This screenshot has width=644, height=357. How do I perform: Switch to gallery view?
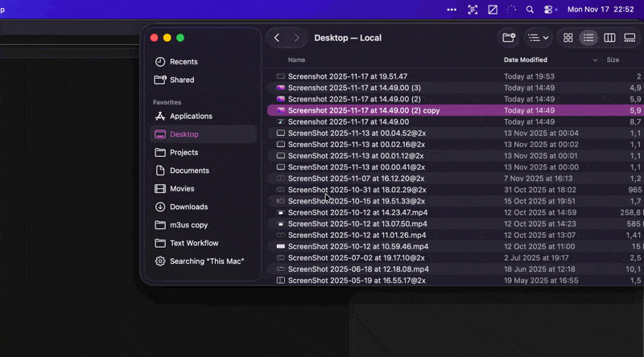(630, 38)
